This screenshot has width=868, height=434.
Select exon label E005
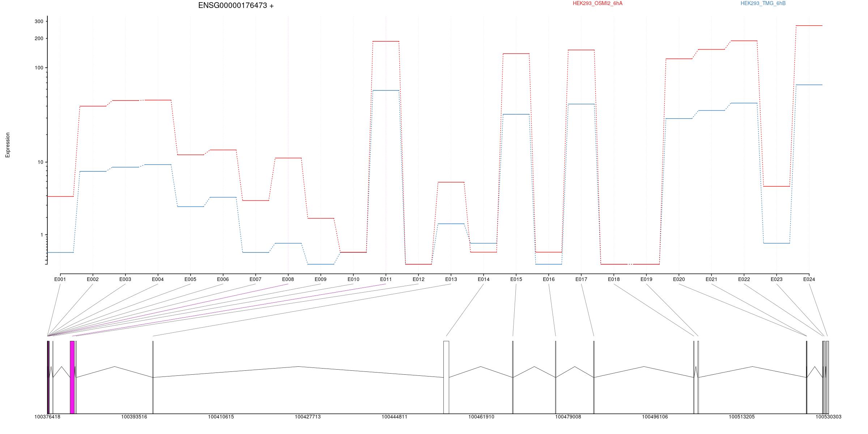[190, 279]
